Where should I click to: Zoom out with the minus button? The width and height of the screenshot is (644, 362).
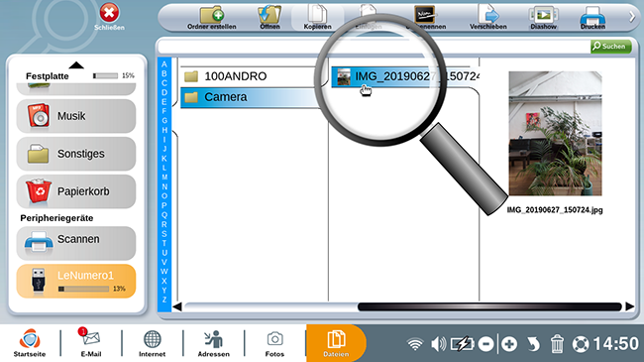point(485,344)
